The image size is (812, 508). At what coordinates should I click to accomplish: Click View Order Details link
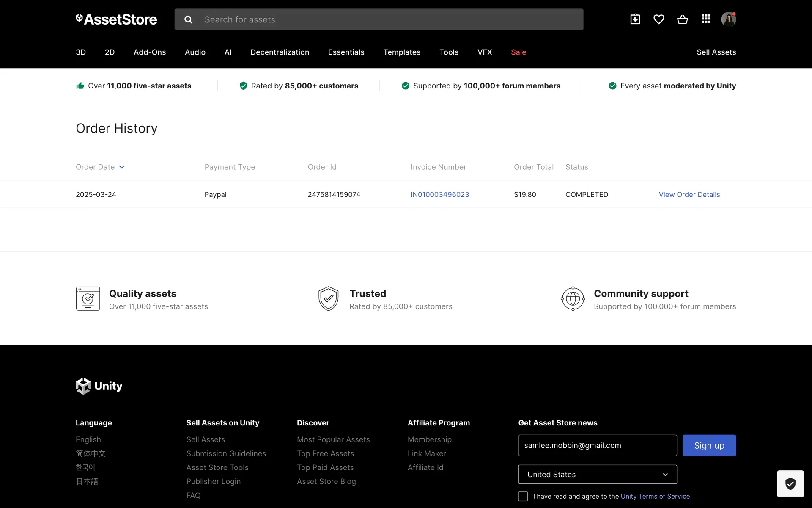(689, 194)
